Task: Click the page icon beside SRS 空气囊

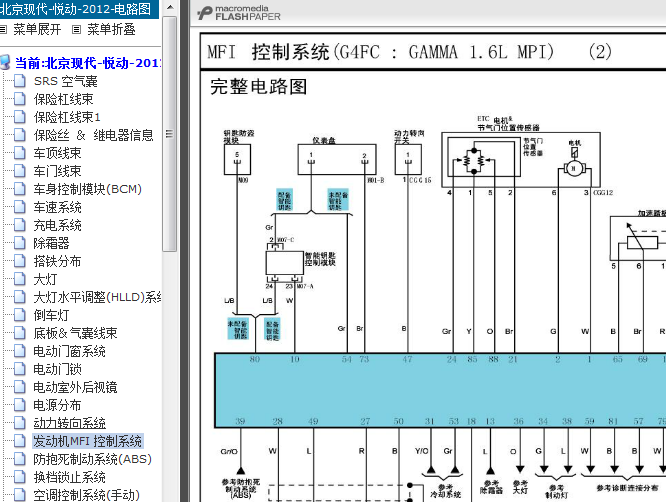Action: coord(20,81)
